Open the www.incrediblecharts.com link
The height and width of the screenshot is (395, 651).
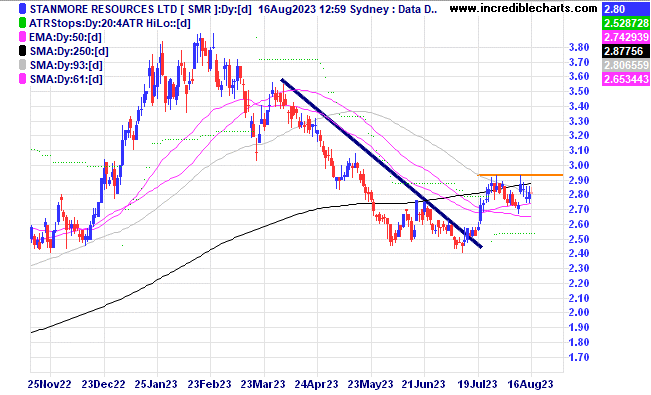(524, 8)
